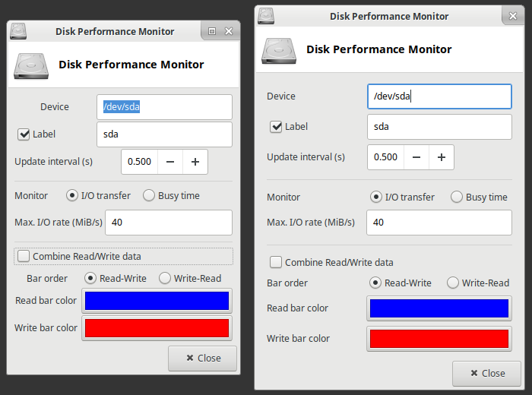Click the small title bar disk icon, left window
The image size is (532, 395).
coord(18,31)
